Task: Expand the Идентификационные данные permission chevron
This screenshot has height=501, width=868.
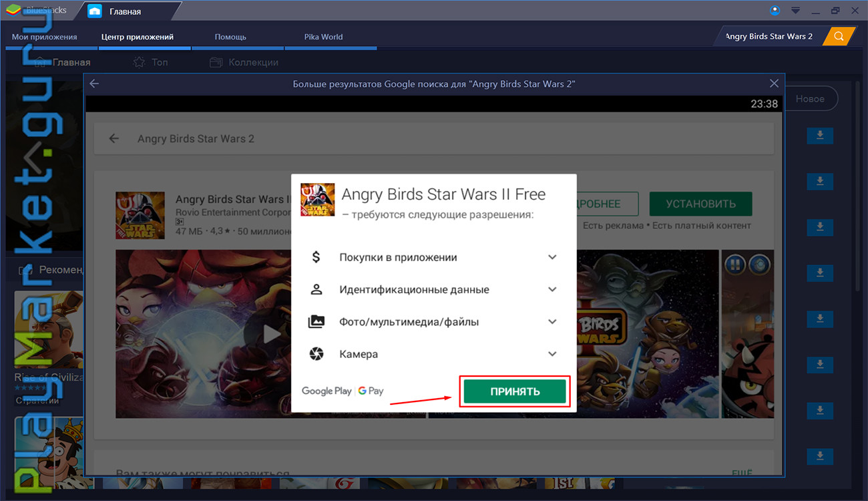Action: [x=552, y=289]
